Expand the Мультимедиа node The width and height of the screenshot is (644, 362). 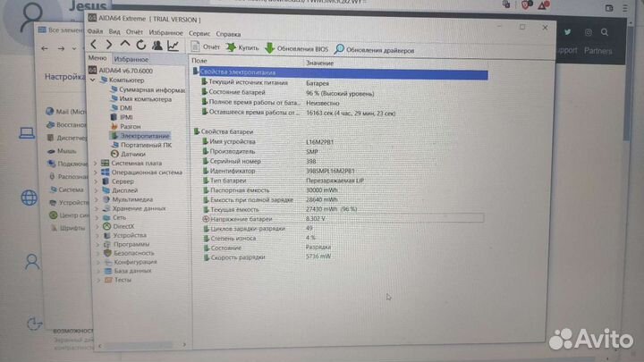(x=97, y=199)
